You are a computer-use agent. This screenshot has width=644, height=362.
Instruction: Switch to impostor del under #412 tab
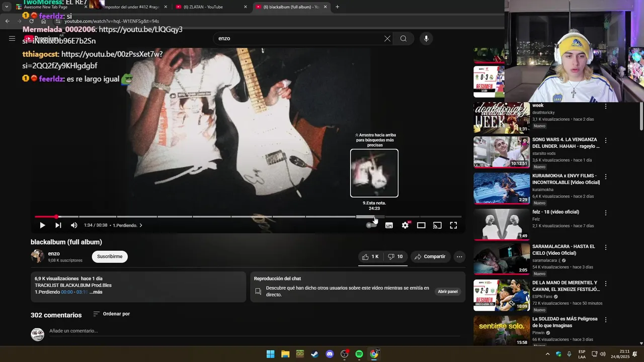pos(130,7)
